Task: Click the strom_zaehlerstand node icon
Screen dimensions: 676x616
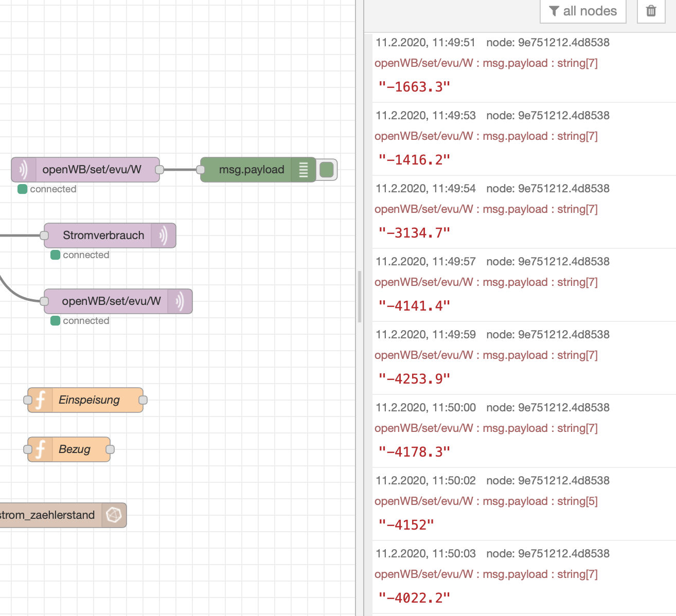Action: 114,515
